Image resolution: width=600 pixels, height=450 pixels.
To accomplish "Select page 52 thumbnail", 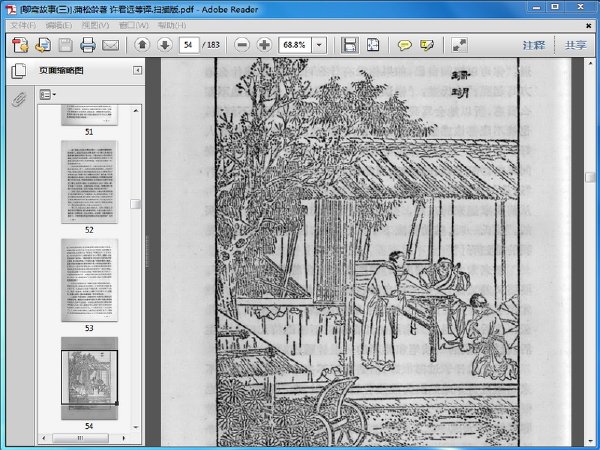I will pyautogui.click(x=89, y=182).
